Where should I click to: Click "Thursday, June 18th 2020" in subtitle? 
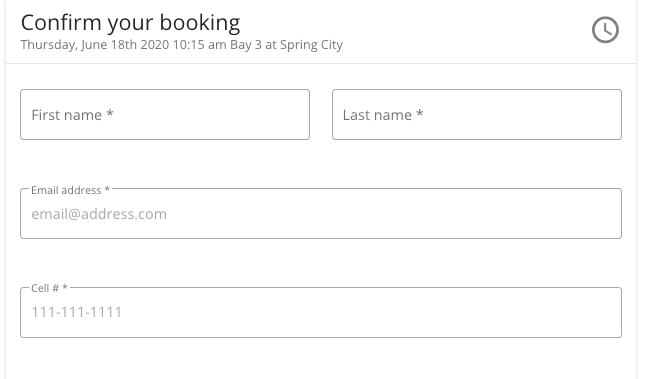[95, 45]
